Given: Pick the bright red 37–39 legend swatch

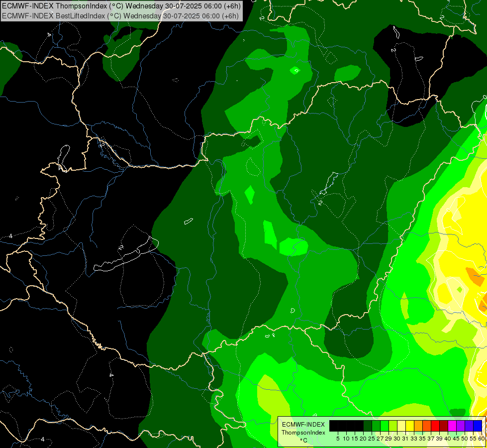Looking at the screenshot, I should [x=435, y=426].
